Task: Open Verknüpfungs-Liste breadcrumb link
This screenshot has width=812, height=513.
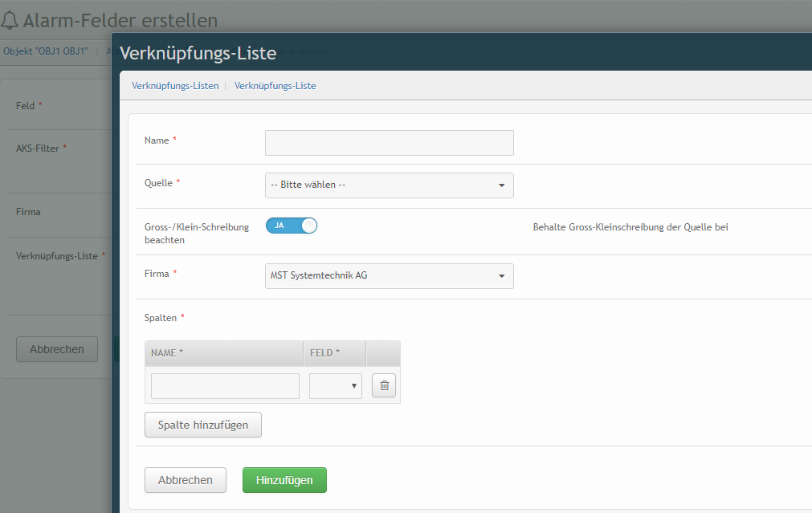Action: (x=275, y=86)
